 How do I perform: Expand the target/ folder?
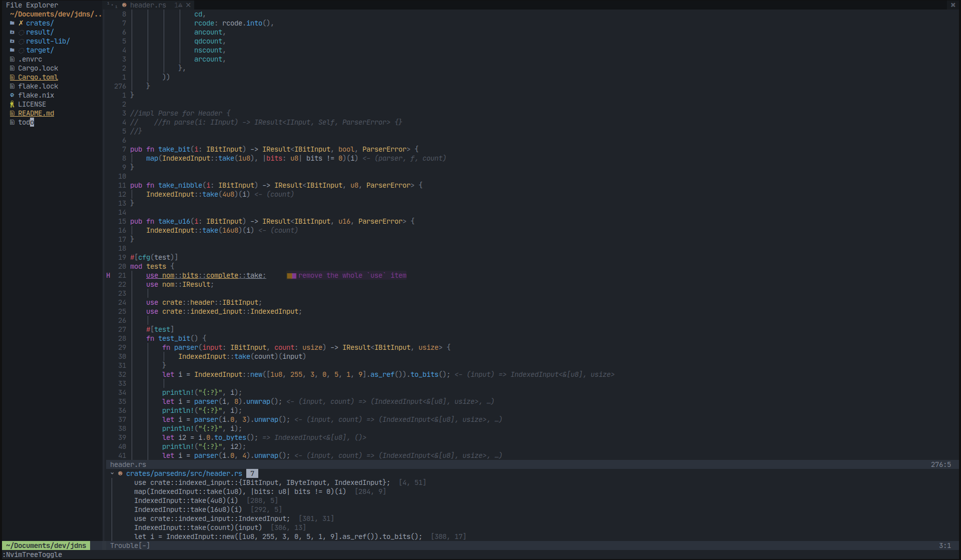[40, 50]
